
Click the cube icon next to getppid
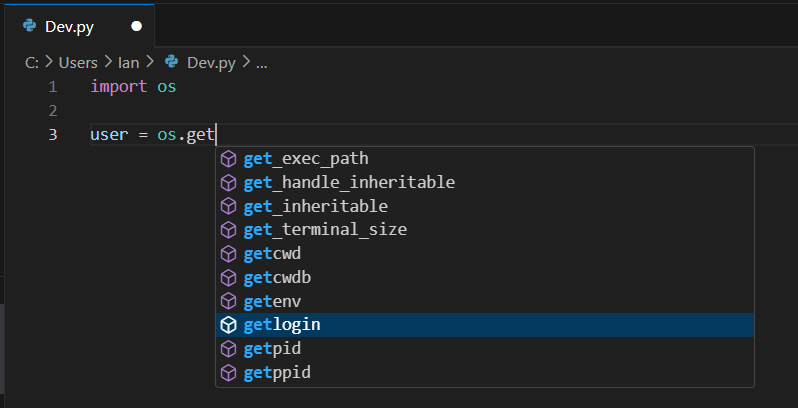coord(228,373)
